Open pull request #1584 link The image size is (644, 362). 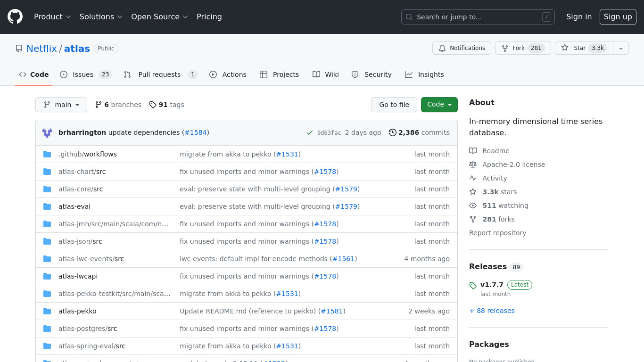coord(196,132)
